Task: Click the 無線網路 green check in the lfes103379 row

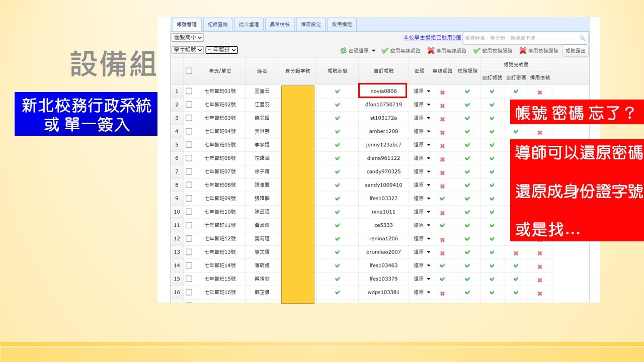Action: click(442, 279)
